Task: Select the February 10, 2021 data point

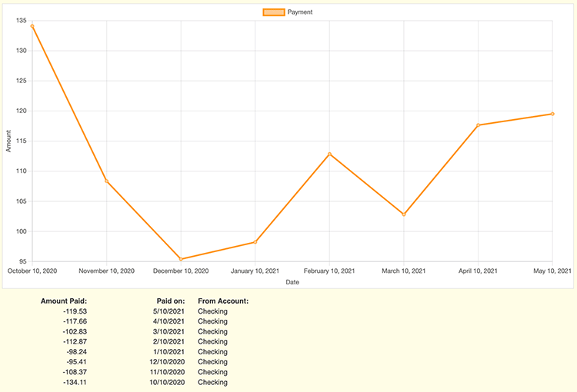Action: (329, 154)
